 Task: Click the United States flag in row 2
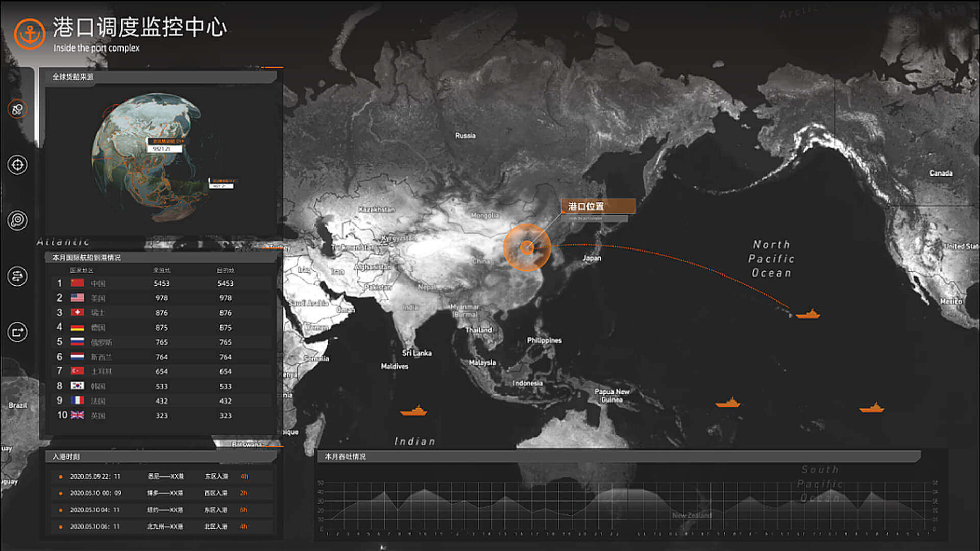click(x=77, y=297)
